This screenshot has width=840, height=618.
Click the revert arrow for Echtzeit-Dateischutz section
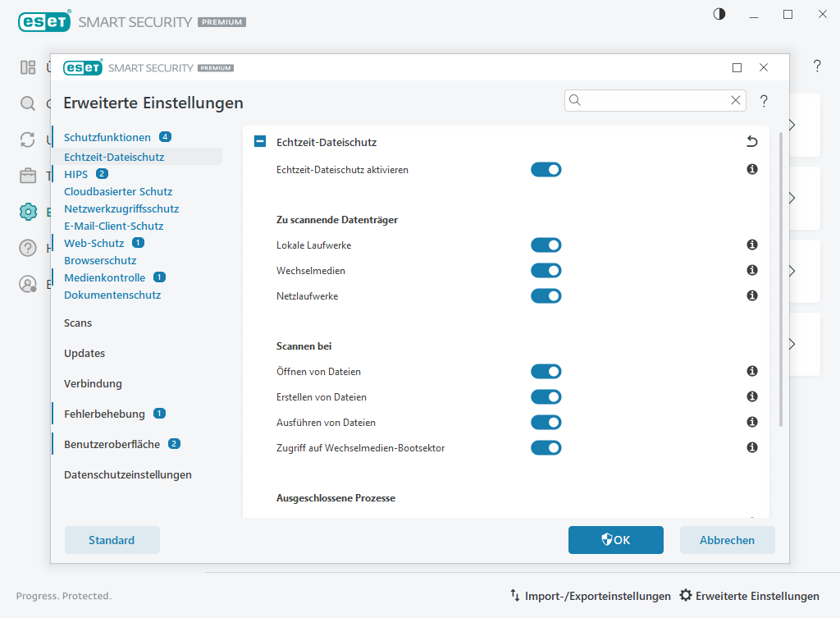point(751,142)
